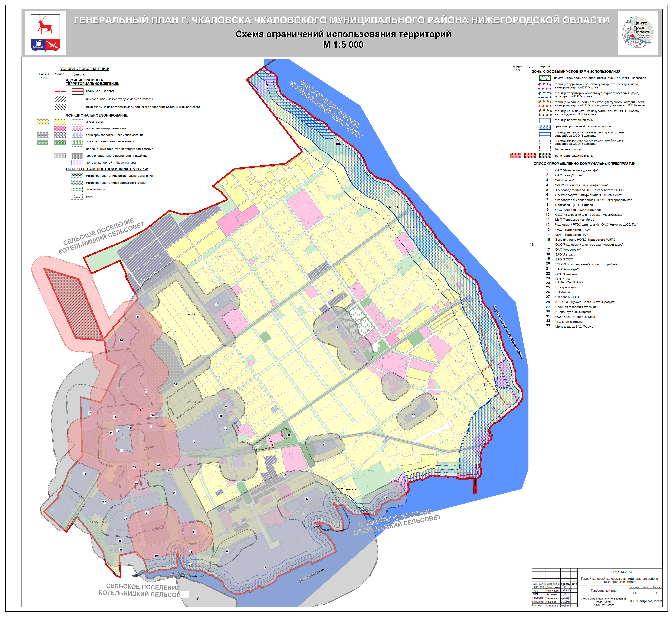Select the hatched swatch for 'исключаемые из состава земель'
Image resolution: width=672 pixels, height=617 pixels.
(x=60, y=107)
